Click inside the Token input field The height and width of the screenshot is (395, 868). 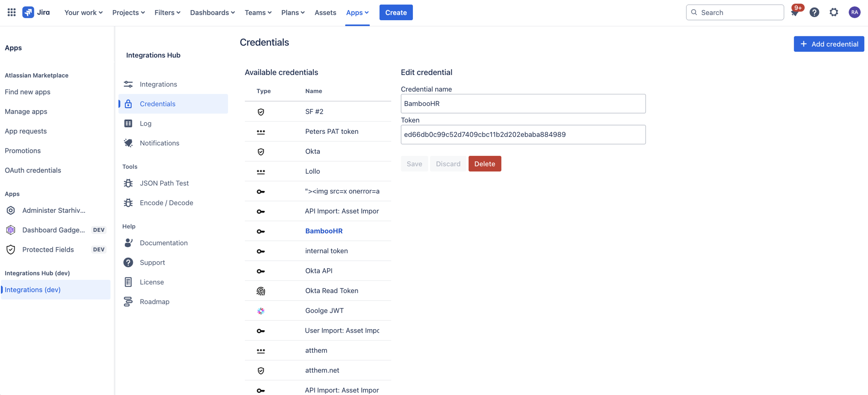pos(523,134)
